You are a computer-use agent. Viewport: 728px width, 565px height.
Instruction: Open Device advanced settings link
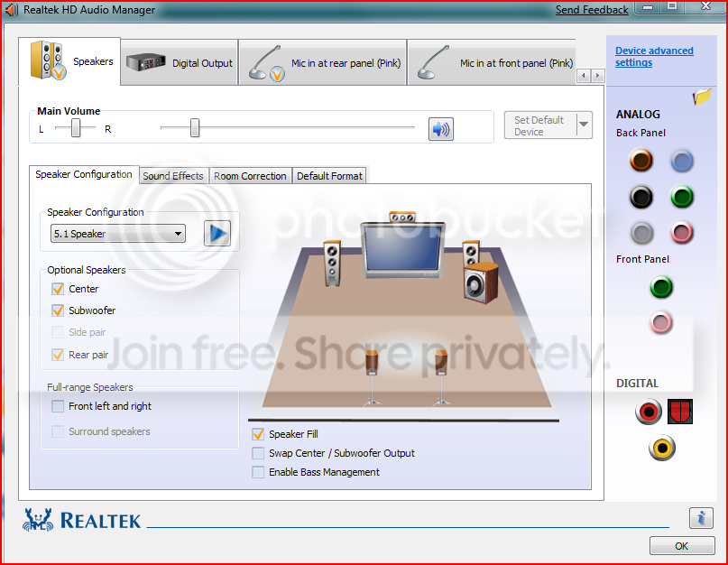pos(654,56)
